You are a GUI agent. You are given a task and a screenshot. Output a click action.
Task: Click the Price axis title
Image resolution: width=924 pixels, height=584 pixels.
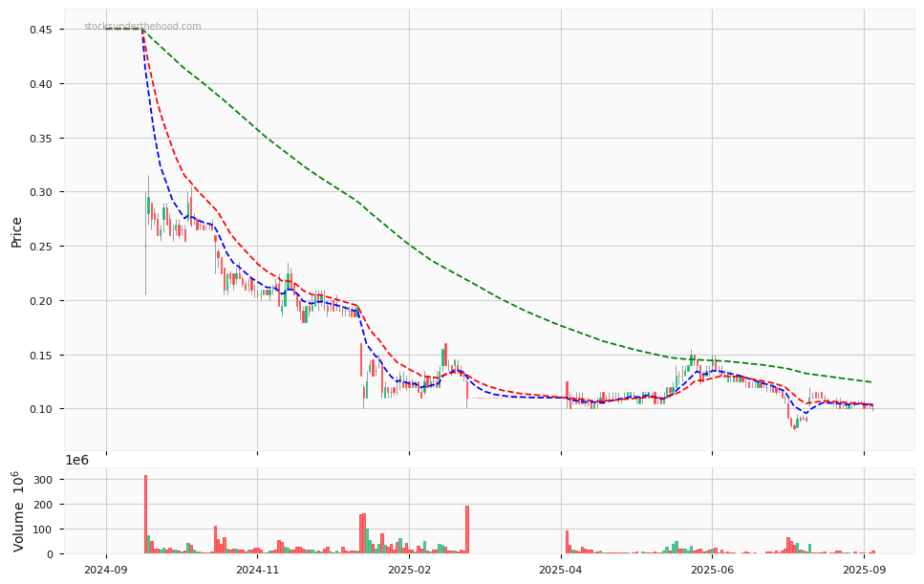(16, 232)
